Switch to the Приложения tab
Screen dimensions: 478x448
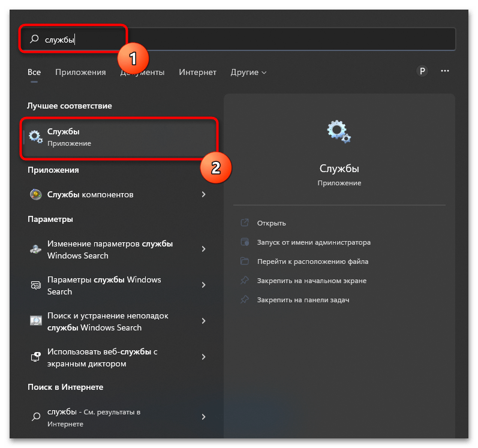80,72
